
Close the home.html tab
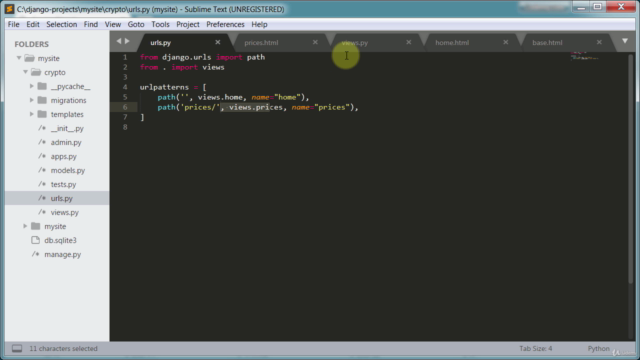506,42
